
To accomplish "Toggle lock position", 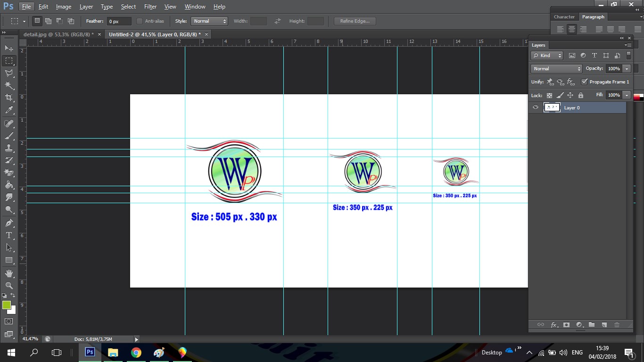I will click(570, 95).
